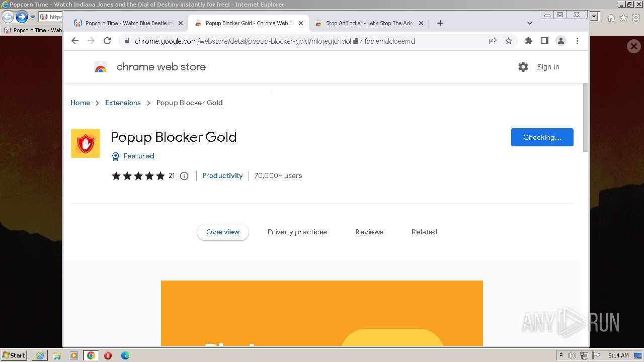The height and width of the screenshot is (362, 644).
Task: Close the Stop AdBlocker tab
Action: [421, 23]
